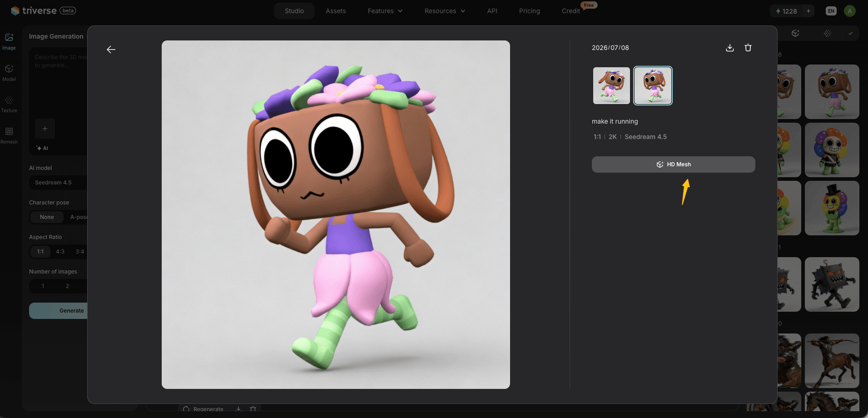
Task: Click the triverse logo
Action: (x=34, y=10)
